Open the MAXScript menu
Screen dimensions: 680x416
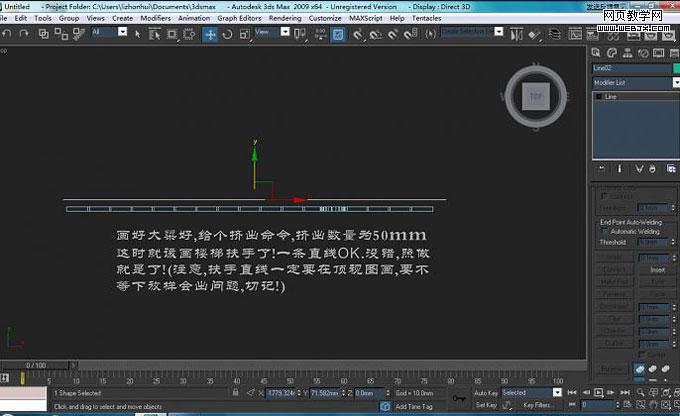click(366, 18)
